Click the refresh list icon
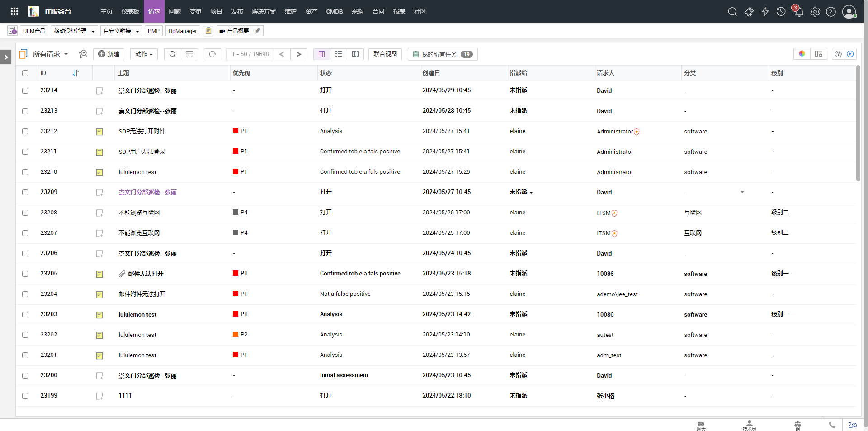Image resolution: width=868 pixels, height=431 pixels. click(212, 54)
